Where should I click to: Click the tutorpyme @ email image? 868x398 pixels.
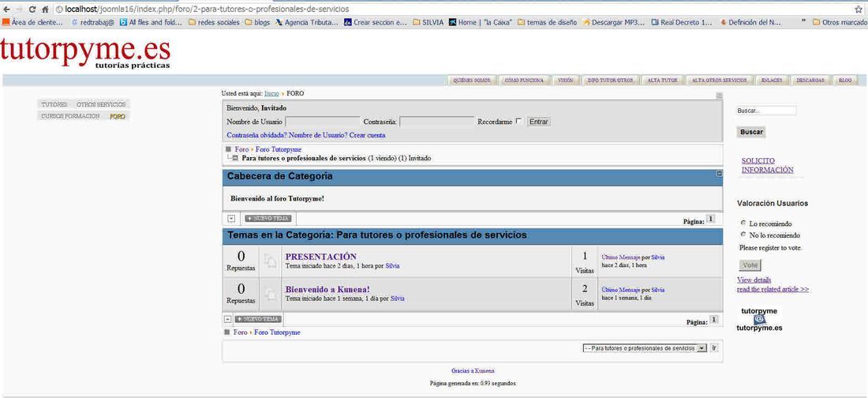(759, 319)
